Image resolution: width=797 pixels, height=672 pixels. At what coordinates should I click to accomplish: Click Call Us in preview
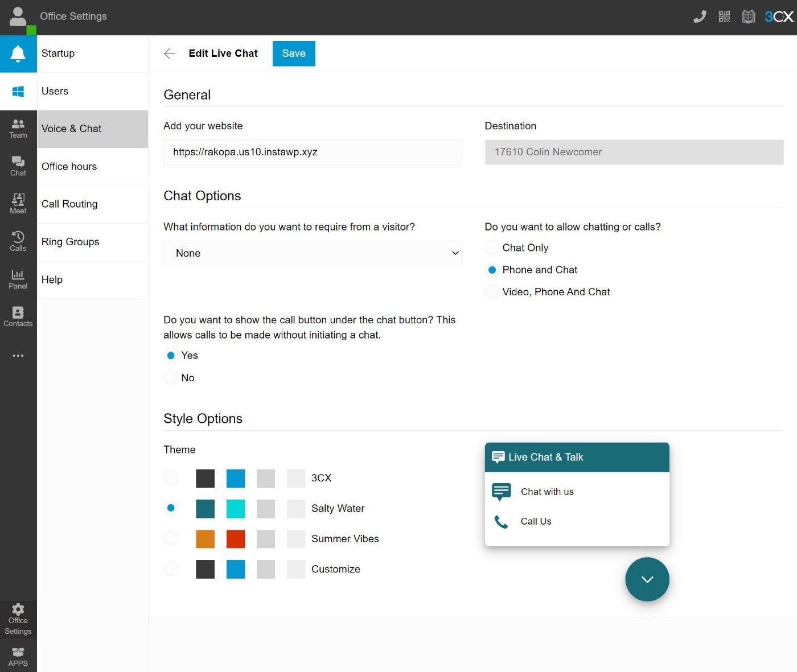click(x=536, y=521)
